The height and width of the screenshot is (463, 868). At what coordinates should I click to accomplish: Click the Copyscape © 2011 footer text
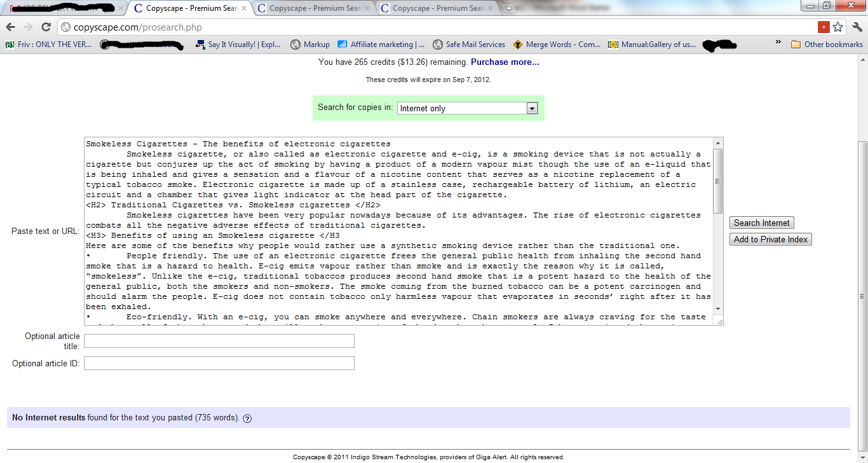tap(428, 457)
